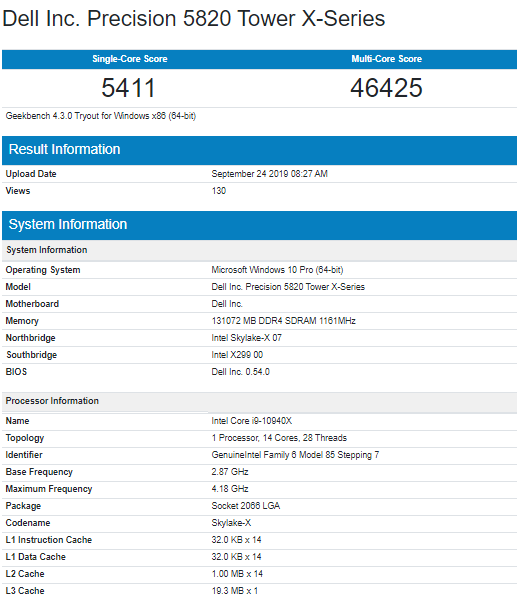Select the Identifier label
Image resolution: width=523 pixels, height=596 pixels.
24,455
